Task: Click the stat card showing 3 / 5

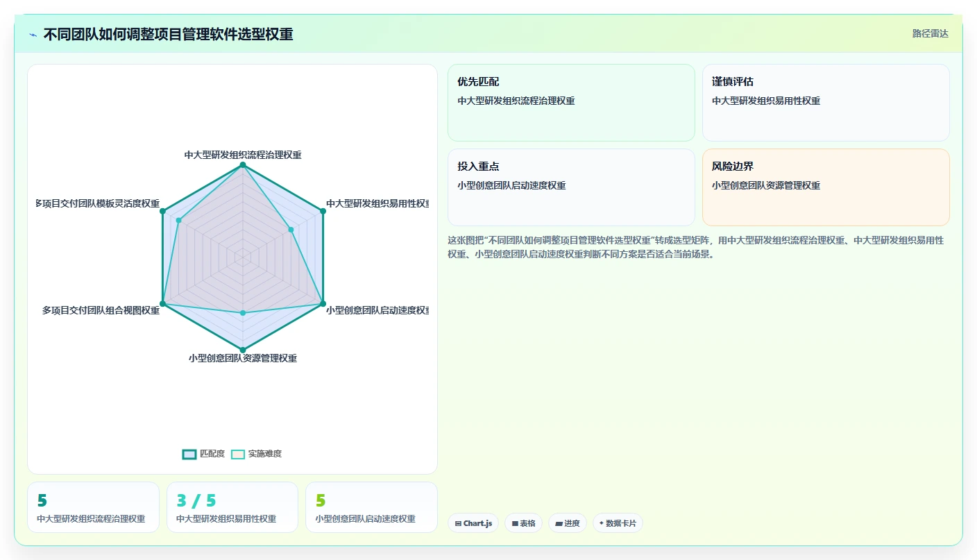Action: (232, 507)
